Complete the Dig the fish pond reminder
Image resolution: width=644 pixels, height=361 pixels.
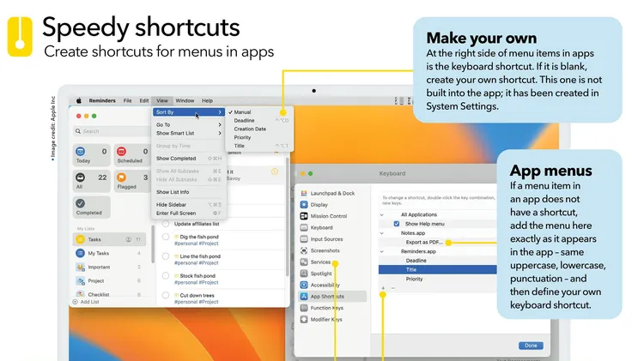pos(166,237)
